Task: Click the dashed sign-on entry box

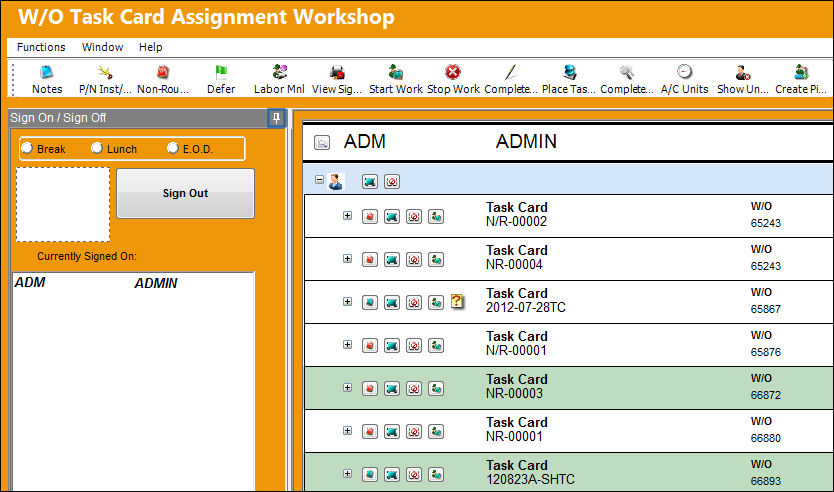Action: click(63, 205)
